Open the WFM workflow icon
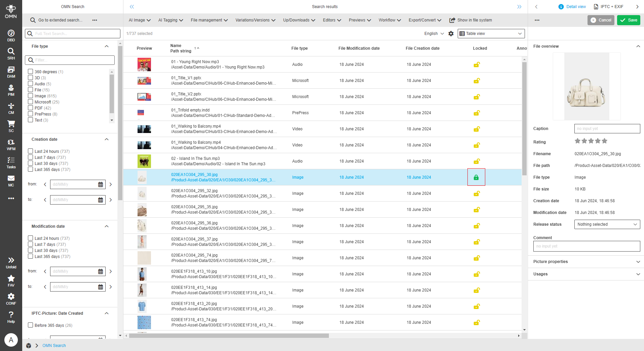 tap(11, 144)
